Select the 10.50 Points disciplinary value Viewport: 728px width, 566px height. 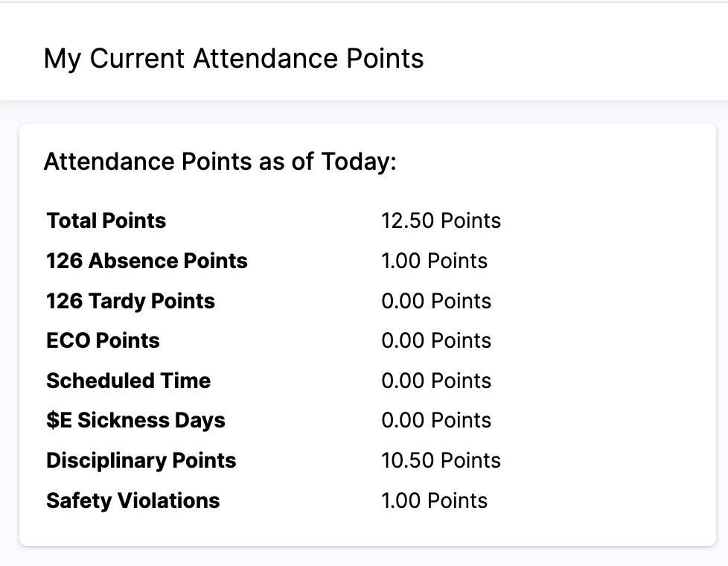pos(441,460)
